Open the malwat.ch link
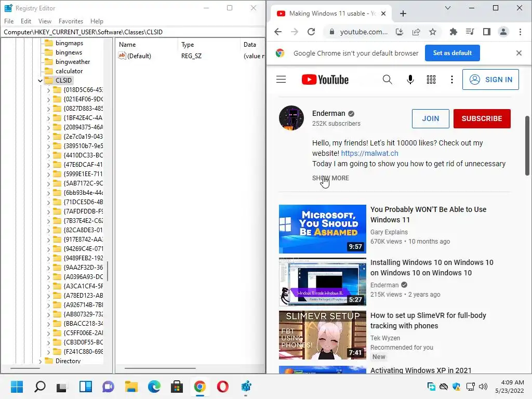Image resolution: width=532 pixels, height=399 pixels. (369, 153)
